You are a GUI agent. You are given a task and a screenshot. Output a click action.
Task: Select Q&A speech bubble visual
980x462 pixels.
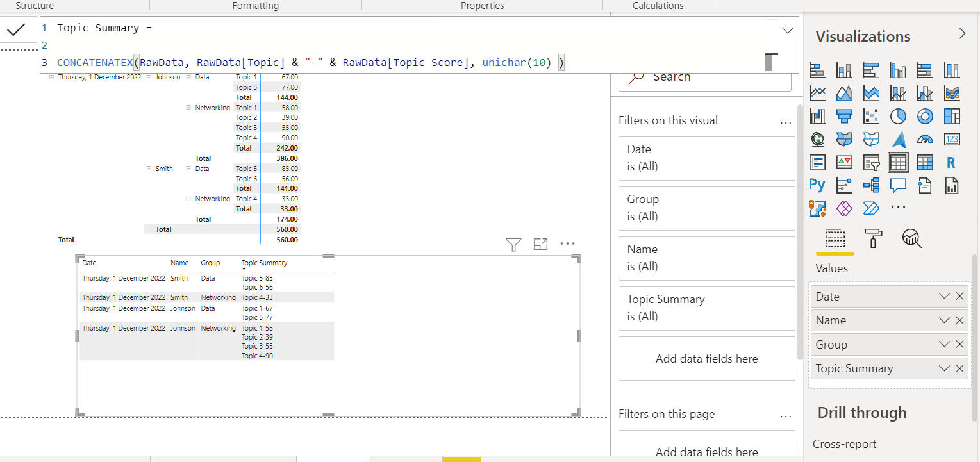[x=898, y=185]
